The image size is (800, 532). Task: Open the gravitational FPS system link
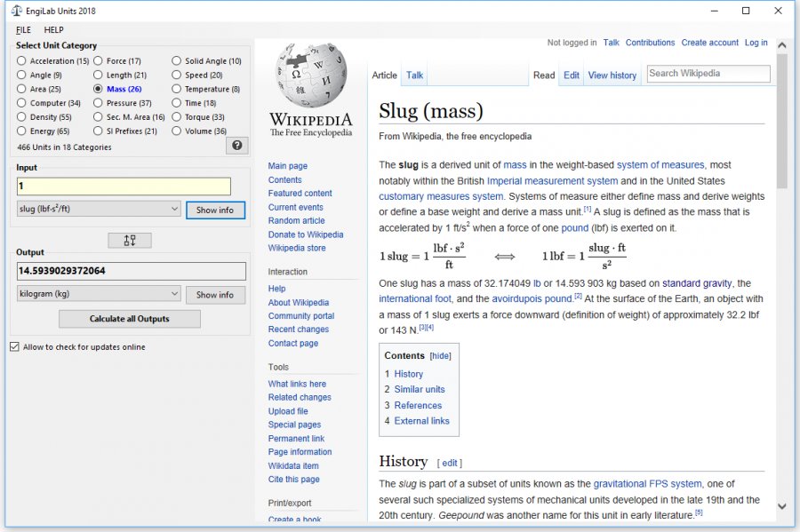(647, 483)
